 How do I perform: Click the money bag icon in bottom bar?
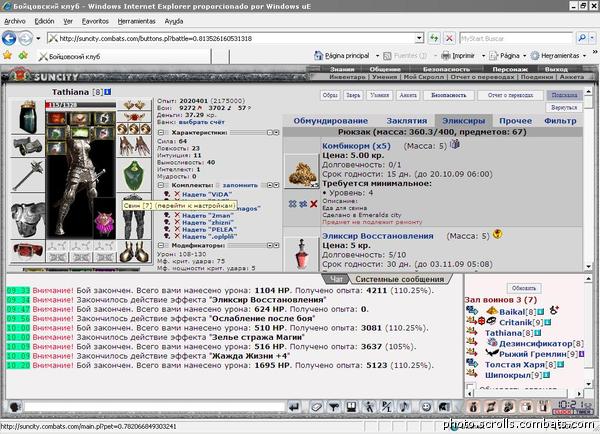pyautogui.click(x=473, y=407)
